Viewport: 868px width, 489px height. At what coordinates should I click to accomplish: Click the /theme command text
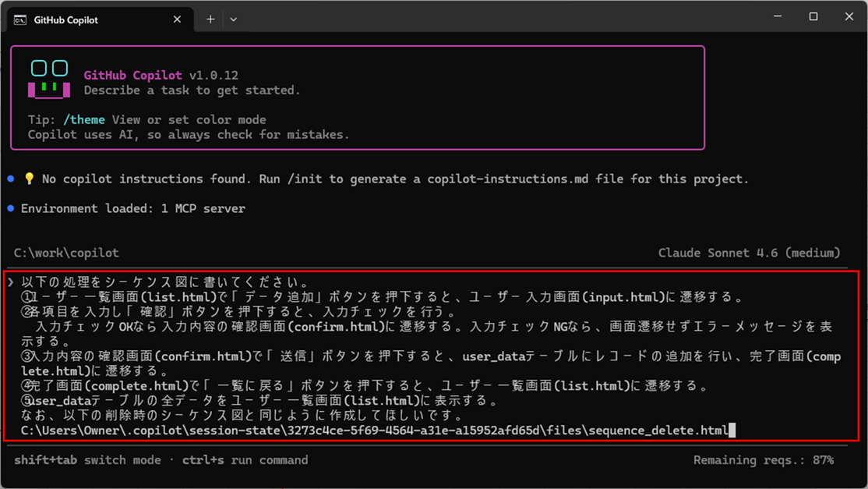click(x=84, y=119)
